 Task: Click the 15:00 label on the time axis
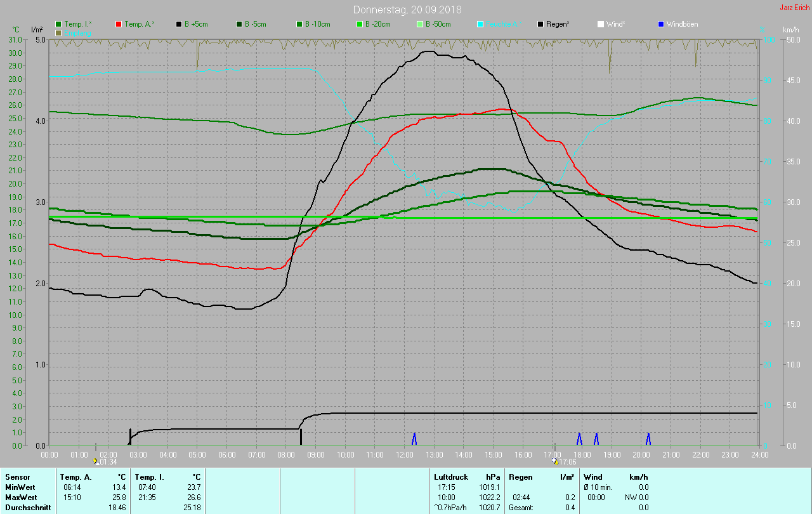click(x=494, y=454)
